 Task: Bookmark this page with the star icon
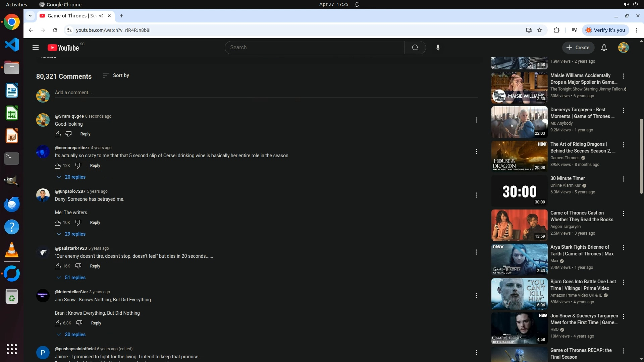tap(540, 30)
